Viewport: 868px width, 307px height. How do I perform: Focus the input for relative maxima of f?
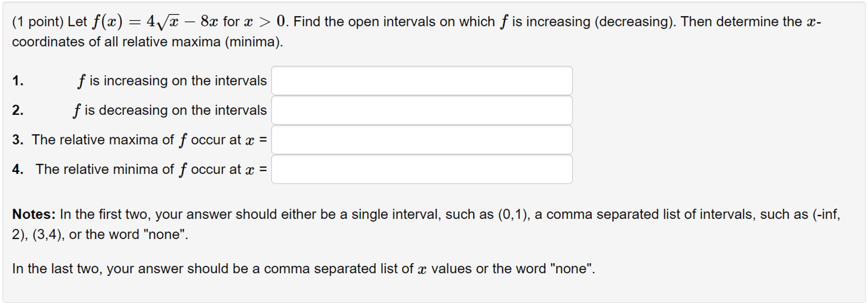click(421, 140)
